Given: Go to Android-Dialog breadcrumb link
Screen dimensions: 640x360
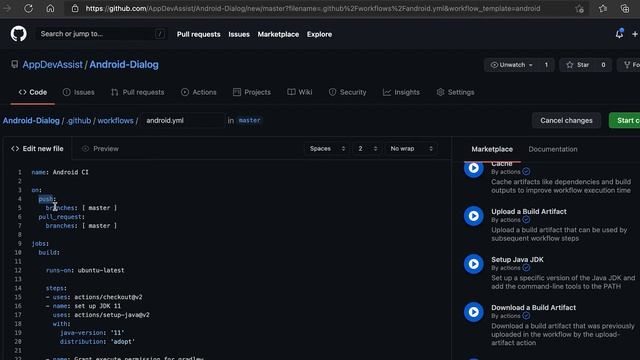Looking at the screenshot, I should [x=31, y=120].
